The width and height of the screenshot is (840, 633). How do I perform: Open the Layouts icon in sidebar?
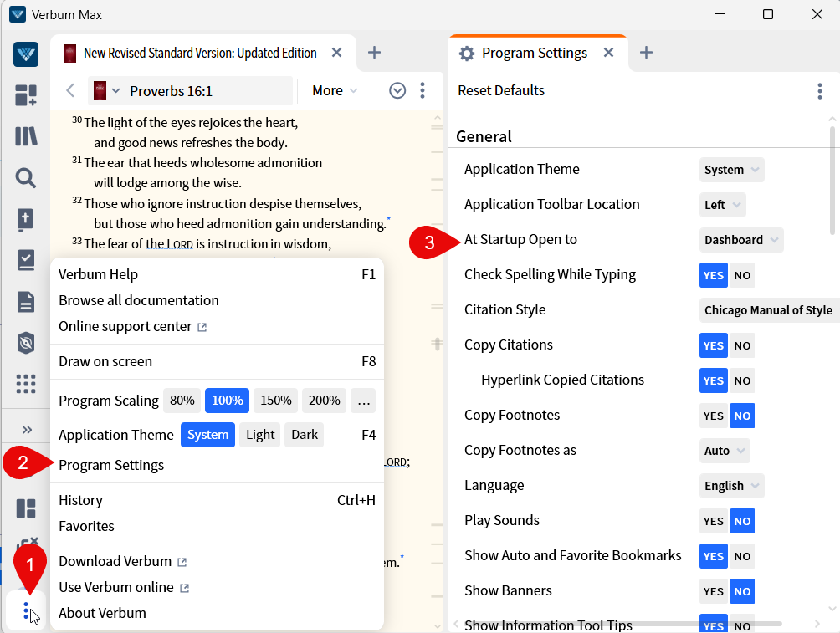coord(26,508)
